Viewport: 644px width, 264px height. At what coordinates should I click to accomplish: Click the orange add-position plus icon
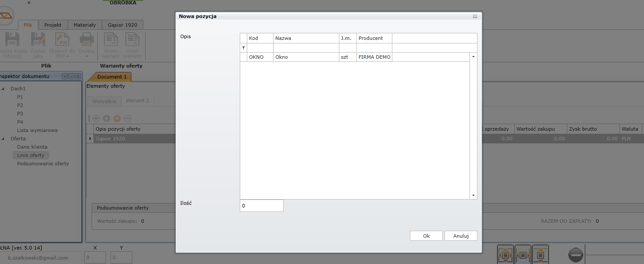tap(117, 118)
